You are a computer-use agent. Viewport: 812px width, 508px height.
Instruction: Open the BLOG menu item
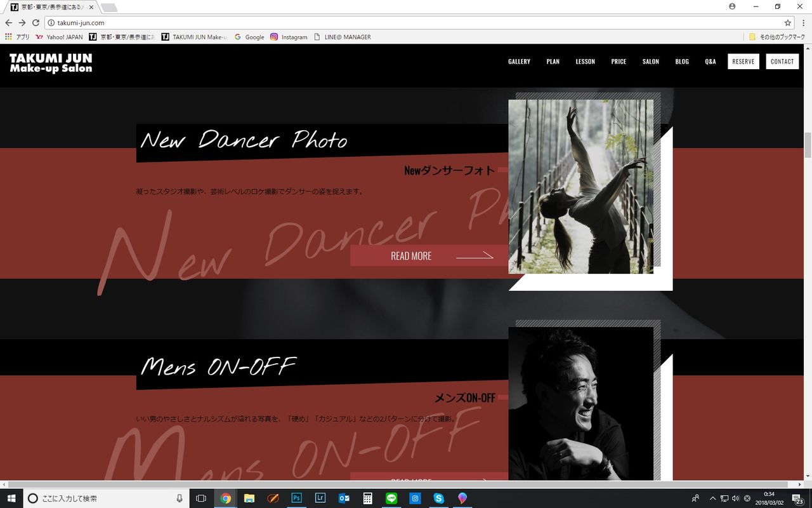[x=682, y=62]
